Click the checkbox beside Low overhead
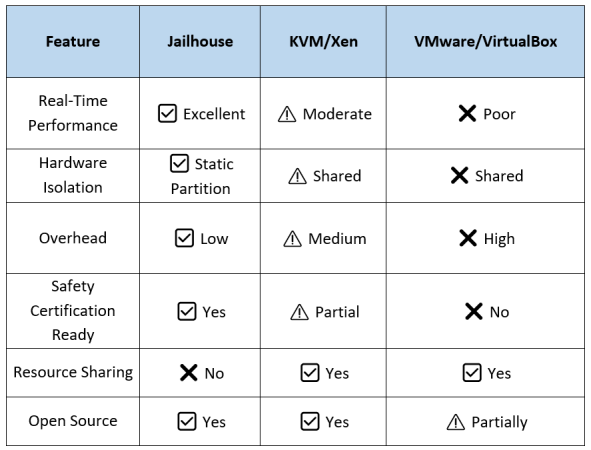Viewport: 591px width, 450px height. [x=184, y=238]
